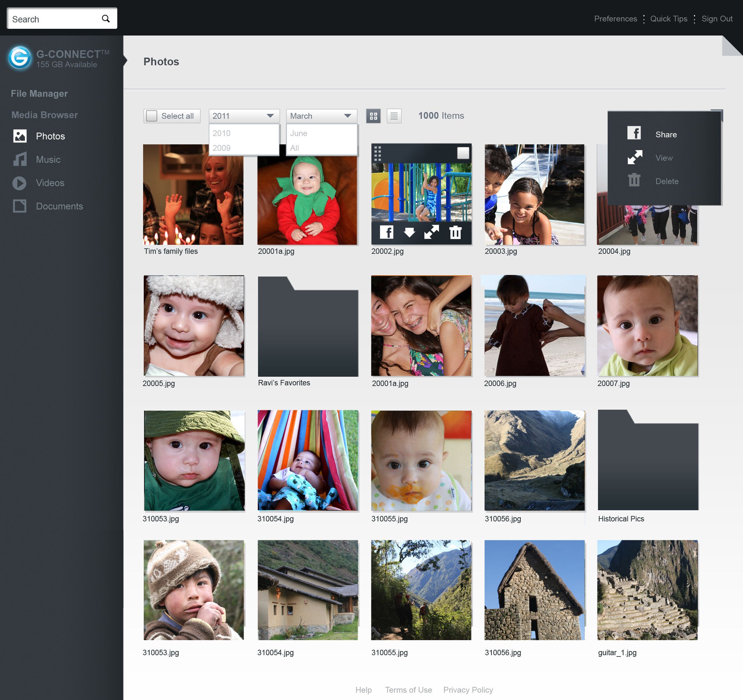
Task: Switch to list view icon
Action: (394, 116)
